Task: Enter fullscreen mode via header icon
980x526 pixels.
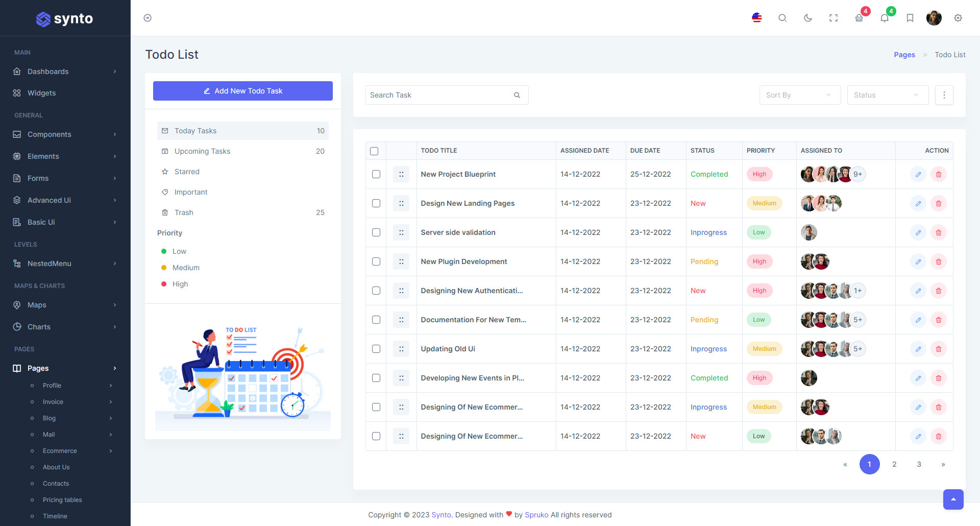Action: [x=834, y=18]
